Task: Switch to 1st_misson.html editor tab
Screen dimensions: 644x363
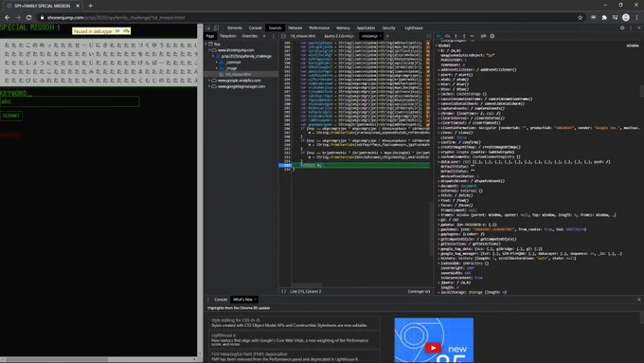Action: click(x=303, y=36)
